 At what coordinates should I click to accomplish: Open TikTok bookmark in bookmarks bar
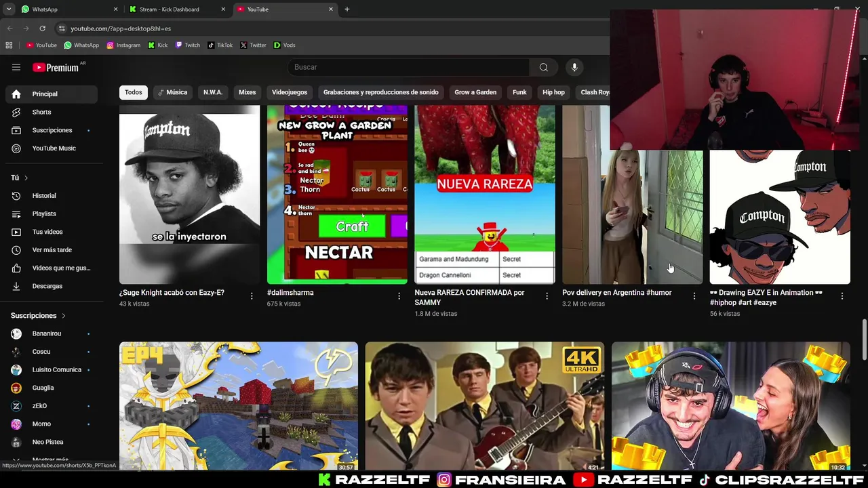coord(220,45)
